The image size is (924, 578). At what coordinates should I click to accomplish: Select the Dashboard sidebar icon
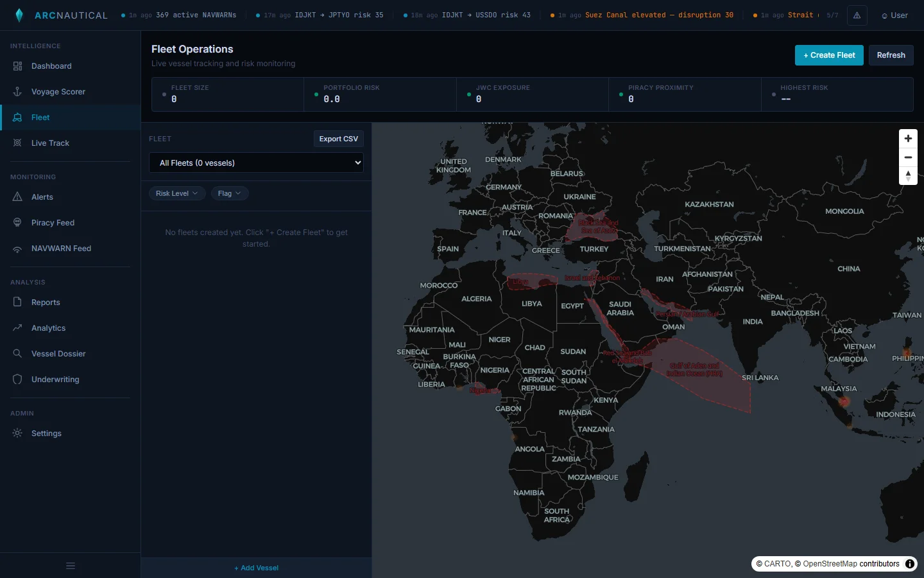(x=17, y=66)
